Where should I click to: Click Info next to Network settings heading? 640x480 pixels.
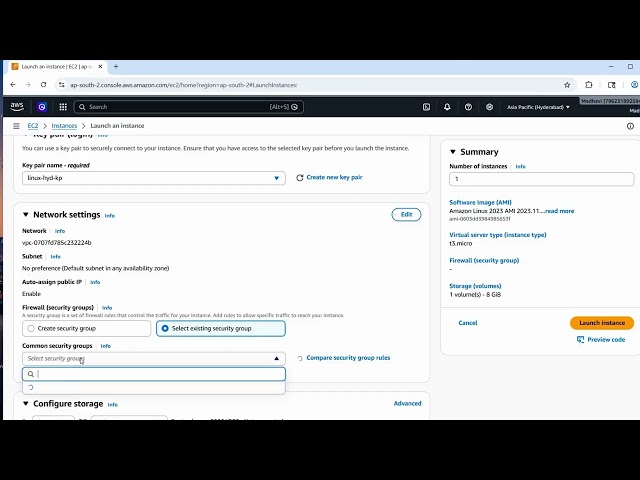(110, 216)
